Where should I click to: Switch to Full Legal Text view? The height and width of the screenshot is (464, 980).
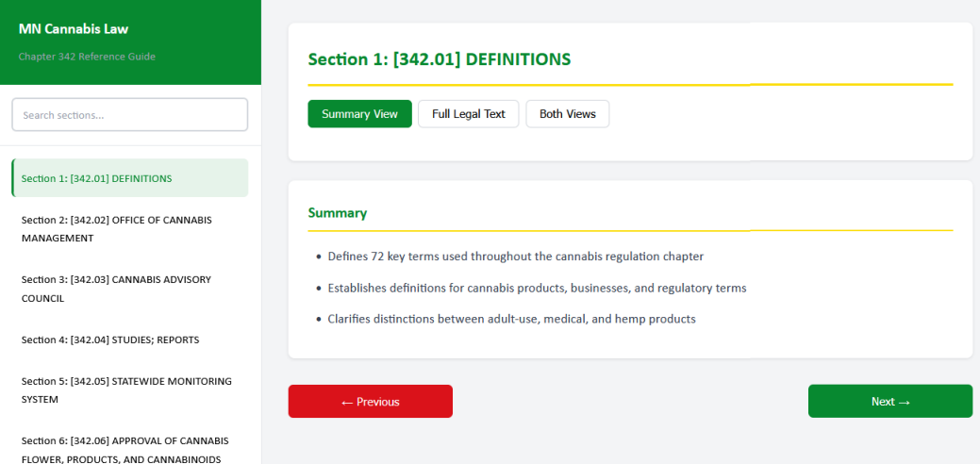point(468,114)
